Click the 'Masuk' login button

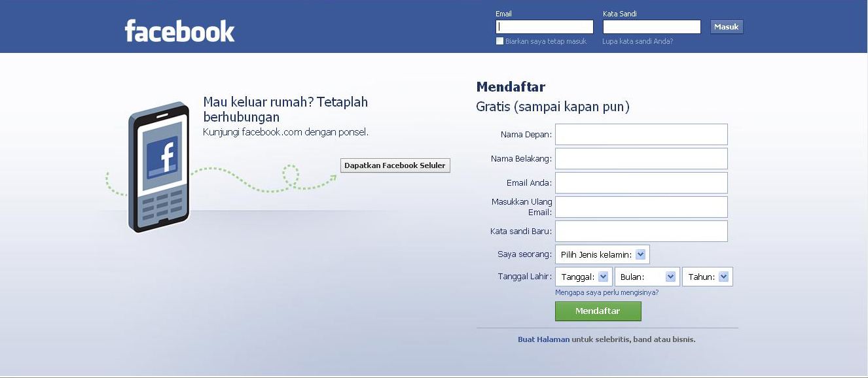tap(727, 27)
